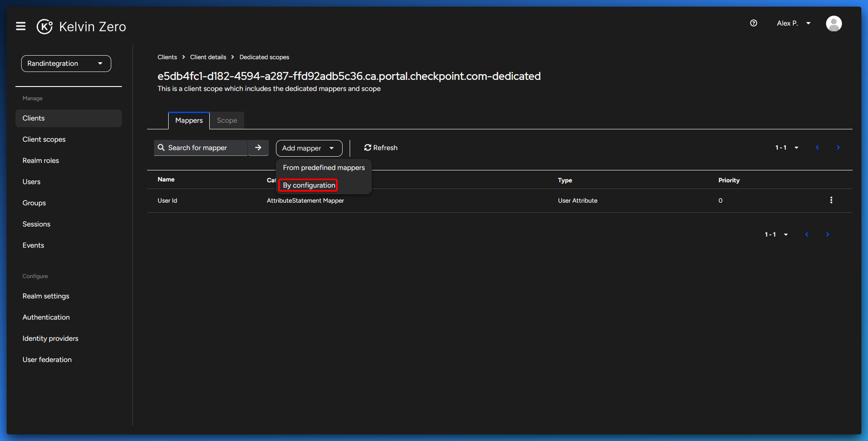
Task: Switch to the Scope tab
Action: (227, 121)
